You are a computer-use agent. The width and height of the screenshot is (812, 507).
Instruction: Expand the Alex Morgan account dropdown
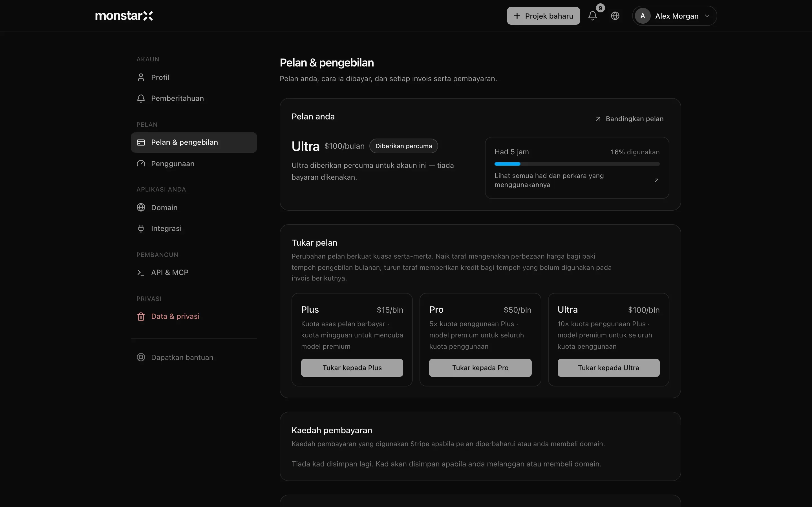(674, 16)
